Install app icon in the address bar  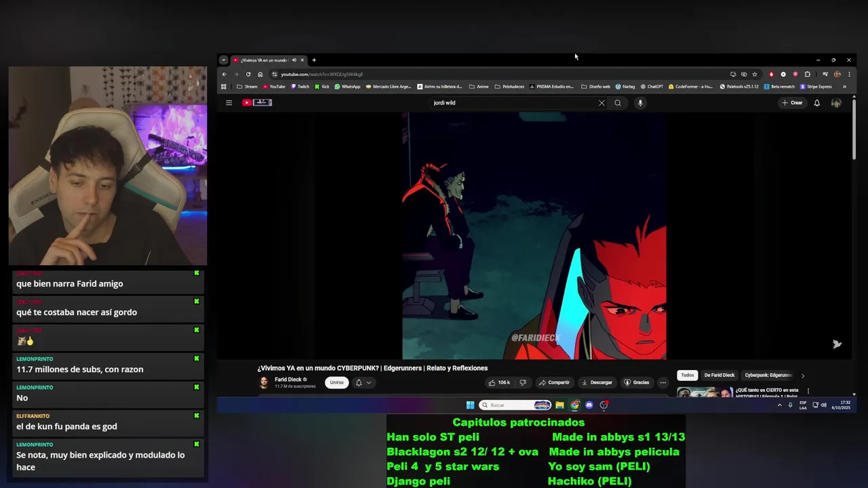[x=733, y=74]
